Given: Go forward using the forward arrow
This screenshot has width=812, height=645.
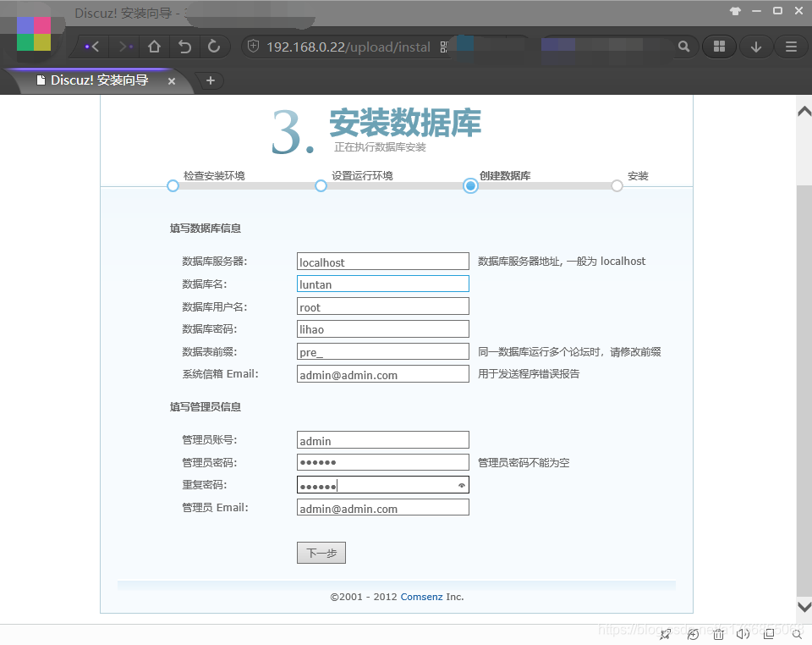Looking at the screenshot, I should pyautogui.click(x=125, y=47).
